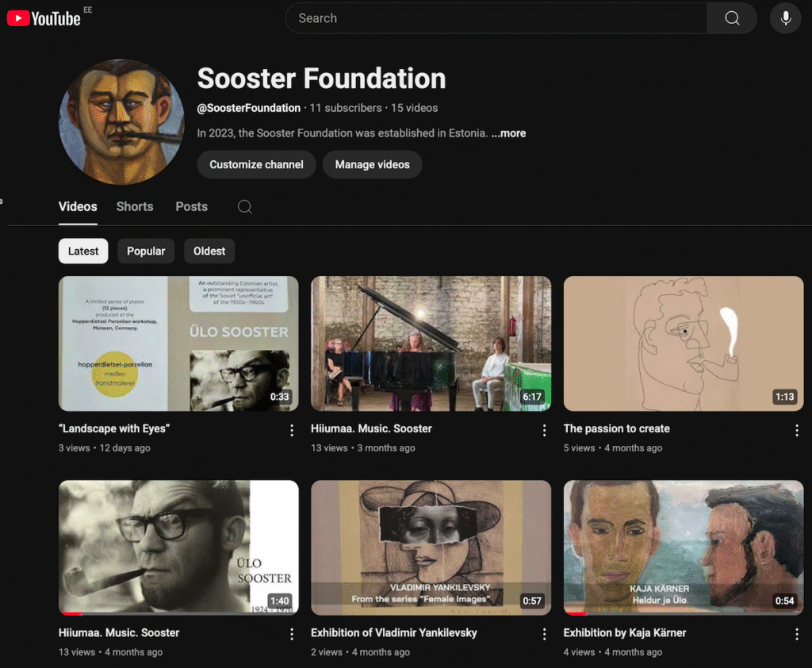Click Manage videos button
Screen dimensions: 812x668
click(x=373, y=165)
